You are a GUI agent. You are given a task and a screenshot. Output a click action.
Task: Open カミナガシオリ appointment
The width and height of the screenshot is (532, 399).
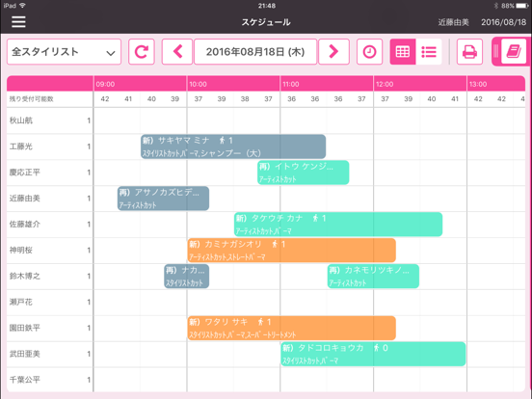pyautogui.click(x=291, y=250)
